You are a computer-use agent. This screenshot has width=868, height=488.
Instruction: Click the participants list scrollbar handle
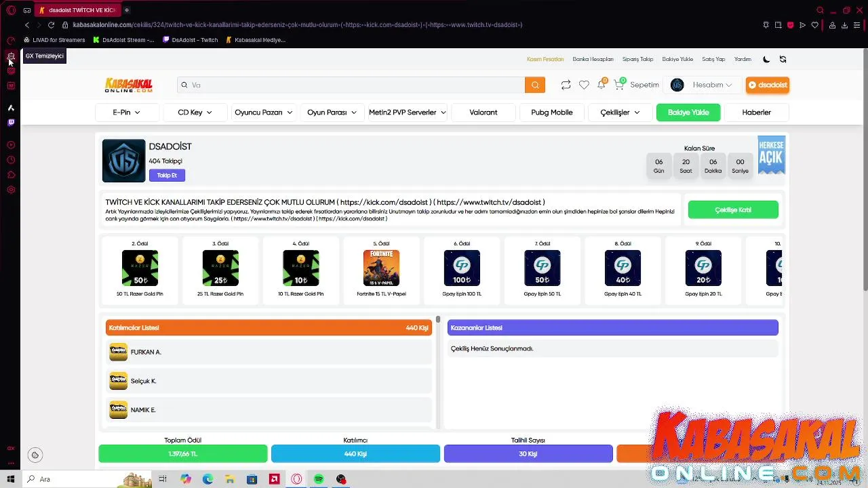coord(438,319)
